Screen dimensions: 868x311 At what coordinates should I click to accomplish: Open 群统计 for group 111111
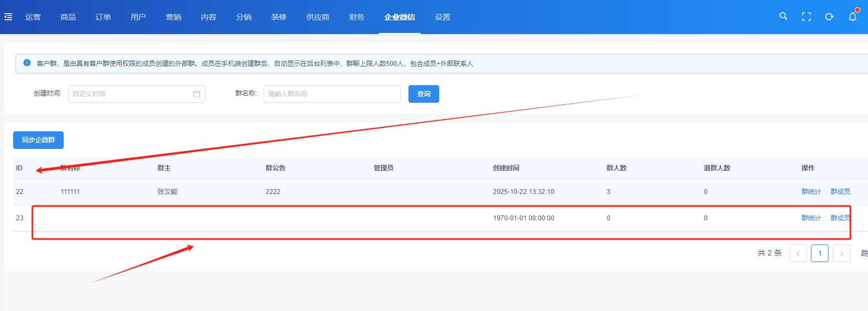(811, 192)
